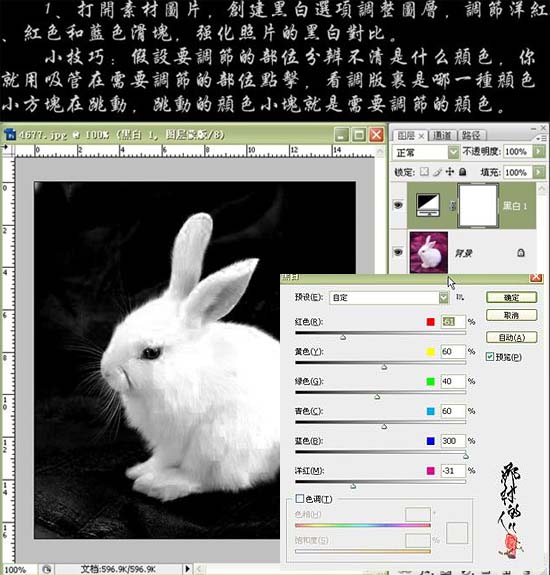Click the preset options icon beside preset dropdown
The height and width of the screenshot is (575, 550).
(460, 297)
